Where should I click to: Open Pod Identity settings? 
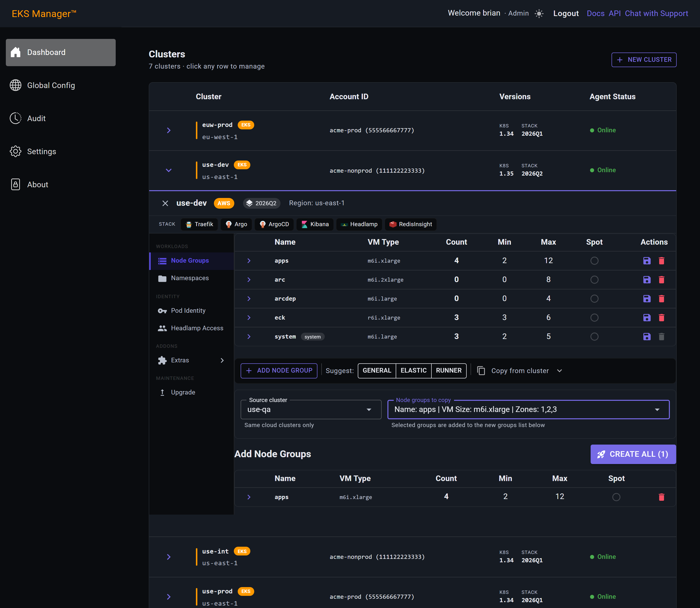click(x=192, y=311)
